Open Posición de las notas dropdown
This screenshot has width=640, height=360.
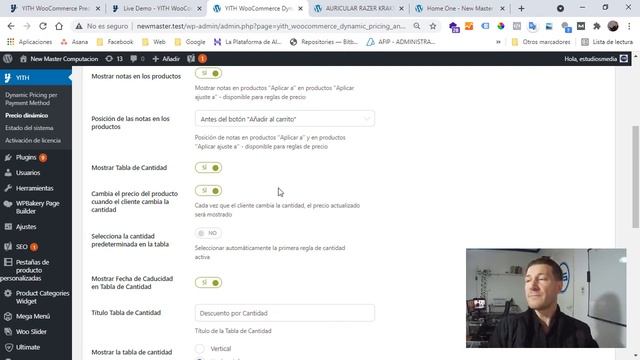point(284,119)
